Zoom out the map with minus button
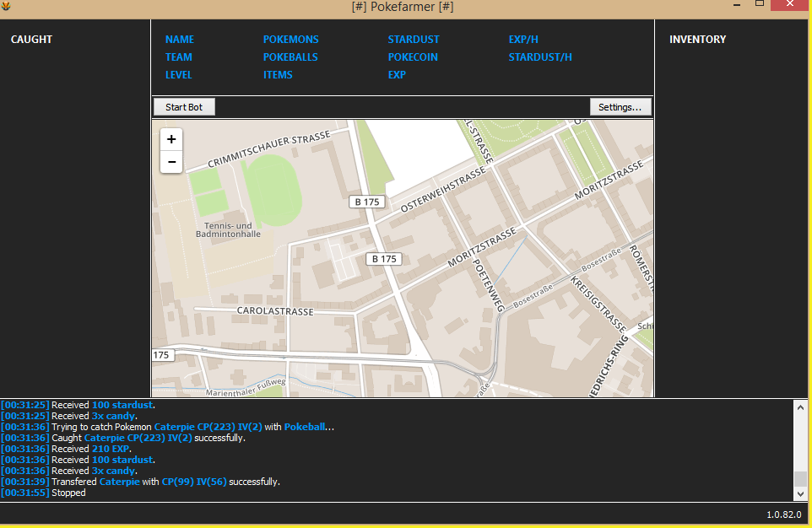The height and width of the screenshot is (528, 812). tap(171, 162)
